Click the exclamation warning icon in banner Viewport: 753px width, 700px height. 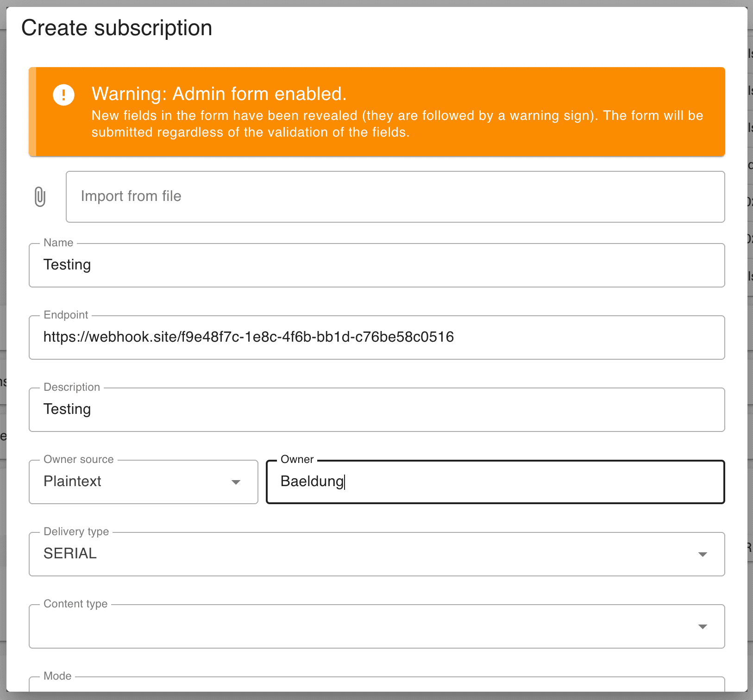tap(63, 95)
